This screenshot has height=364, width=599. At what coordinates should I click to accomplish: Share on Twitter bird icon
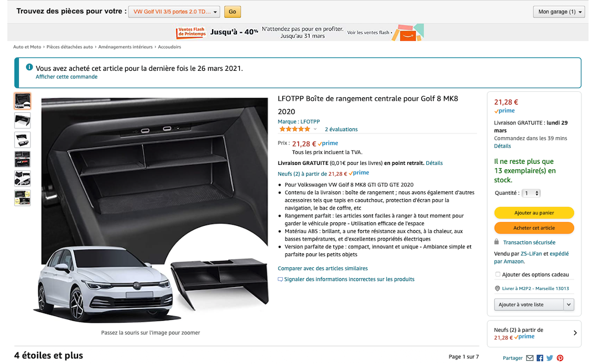(550, 358)
